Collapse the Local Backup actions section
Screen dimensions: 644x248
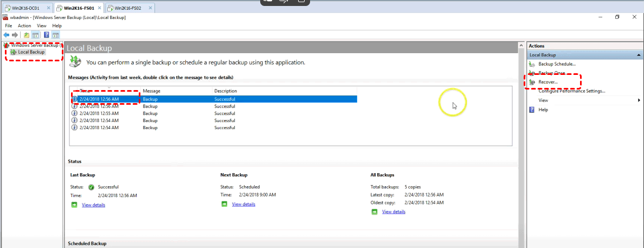click(x=638, y=55)
